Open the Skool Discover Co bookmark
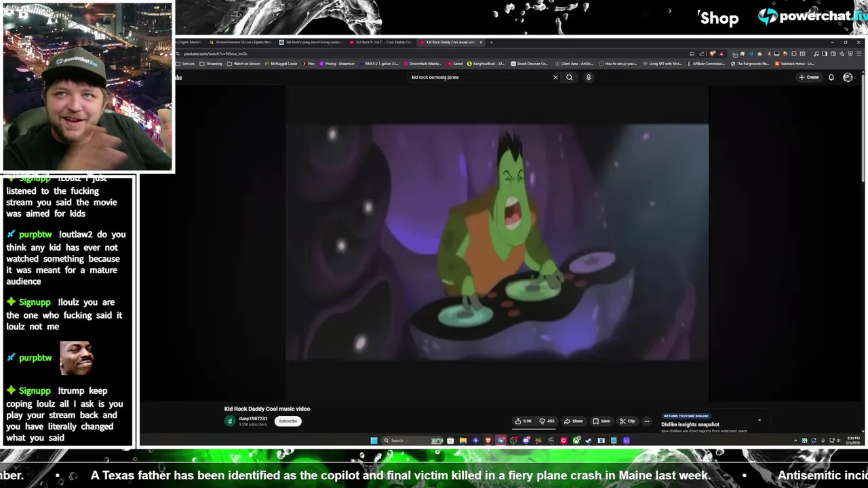This screenshot has height=488, width=868. point(529,64)
